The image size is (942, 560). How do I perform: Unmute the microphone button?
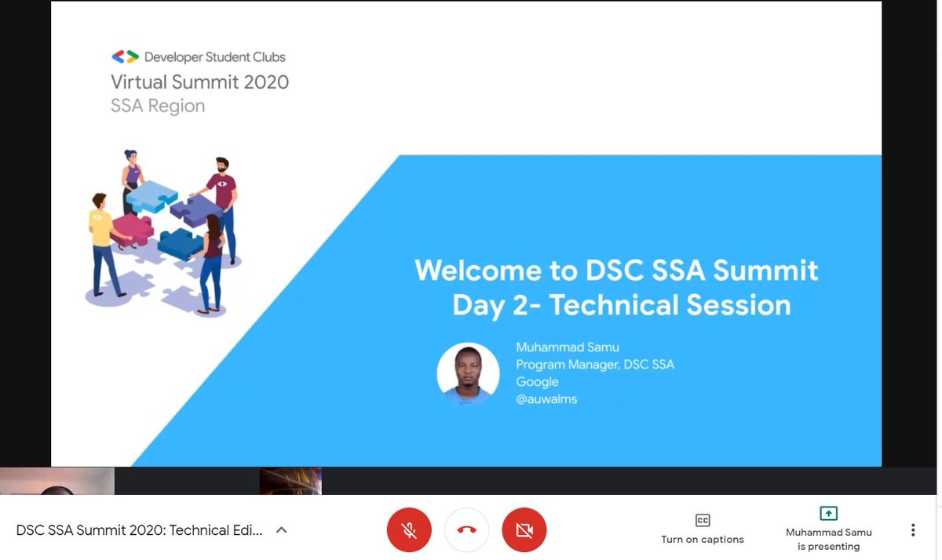409,530
